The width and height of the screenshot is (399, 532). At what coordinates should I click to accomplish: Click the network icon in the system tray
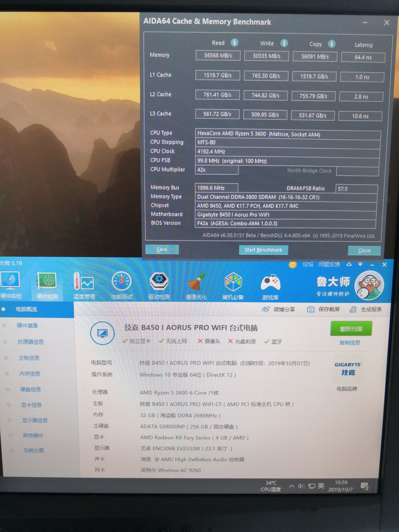pos(311,486)
